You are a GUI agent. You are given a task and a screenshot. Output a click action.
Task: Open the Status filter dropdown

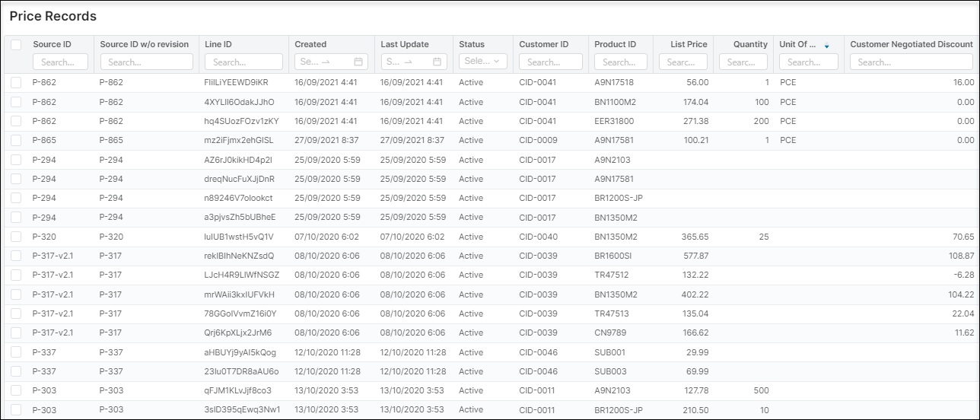(483, 62)
